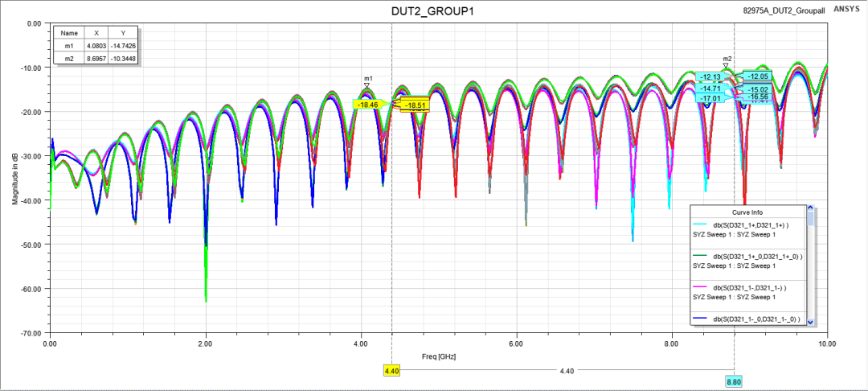This screenshot has width=868, height=391.
Task: Click the -10.3448 Y value in marker table
Action: tap(123, 59)
